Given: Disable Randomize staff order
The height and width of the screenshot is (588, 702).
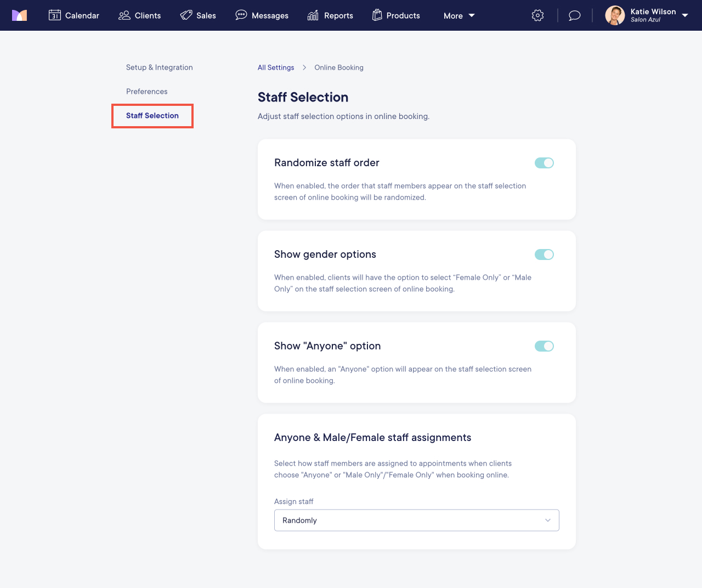Looking at the screenshot, I should click(x=544, y=163).
